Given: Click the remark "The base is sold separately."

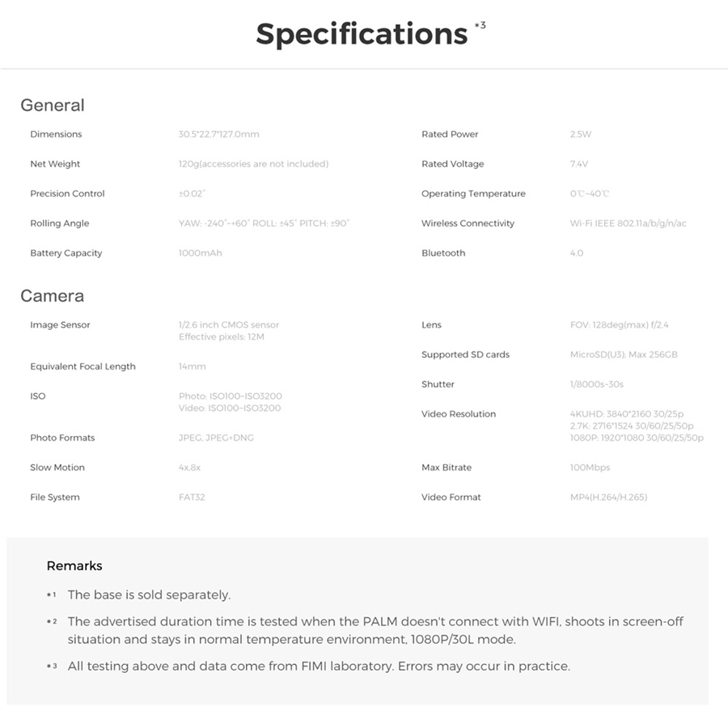Looking at the screenshot, I should (149, 595).
